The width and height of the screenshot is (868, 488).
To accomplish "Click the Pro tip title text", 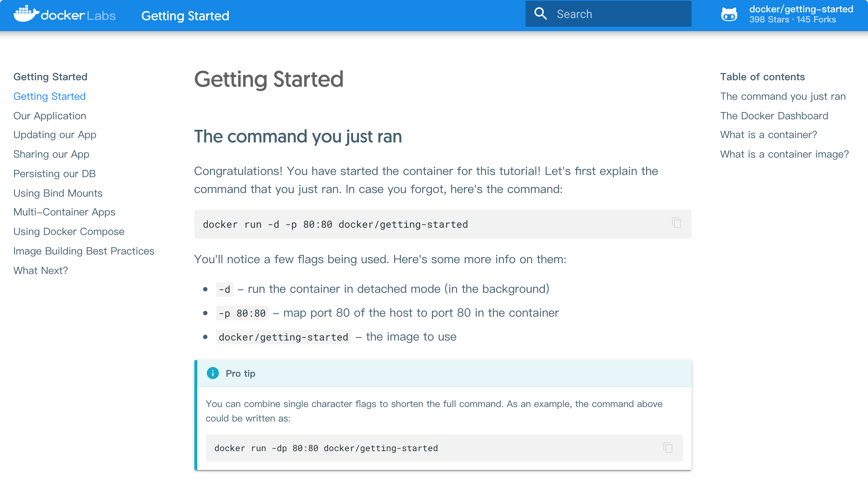I will [x=241, y=373].
